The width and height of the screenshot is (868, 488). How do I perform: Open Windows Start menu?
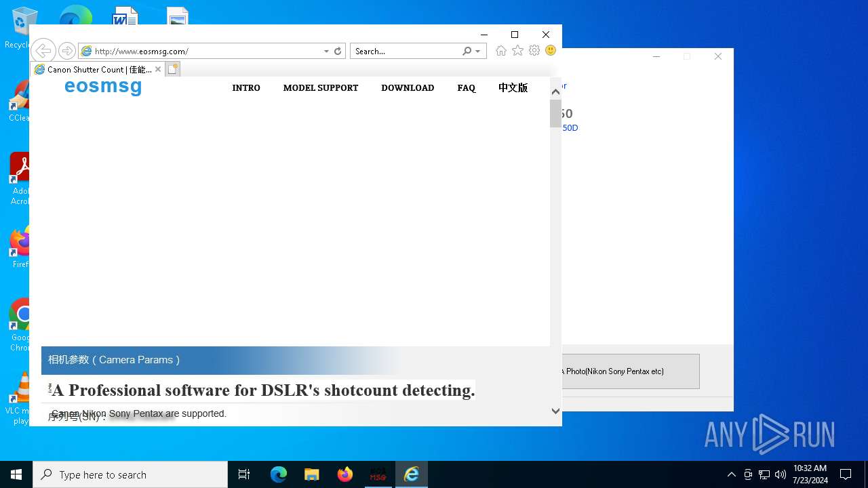coord(16,474)
